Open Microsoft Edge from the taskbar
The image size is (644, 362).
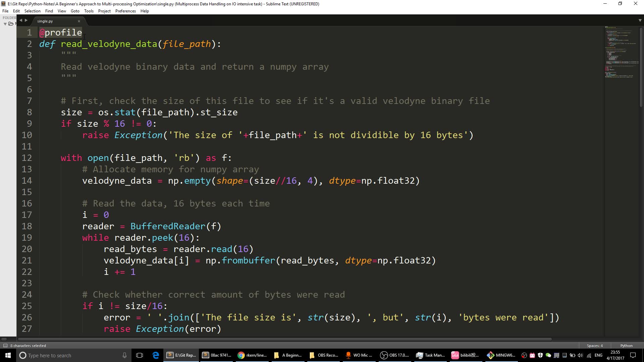[156, 355]
